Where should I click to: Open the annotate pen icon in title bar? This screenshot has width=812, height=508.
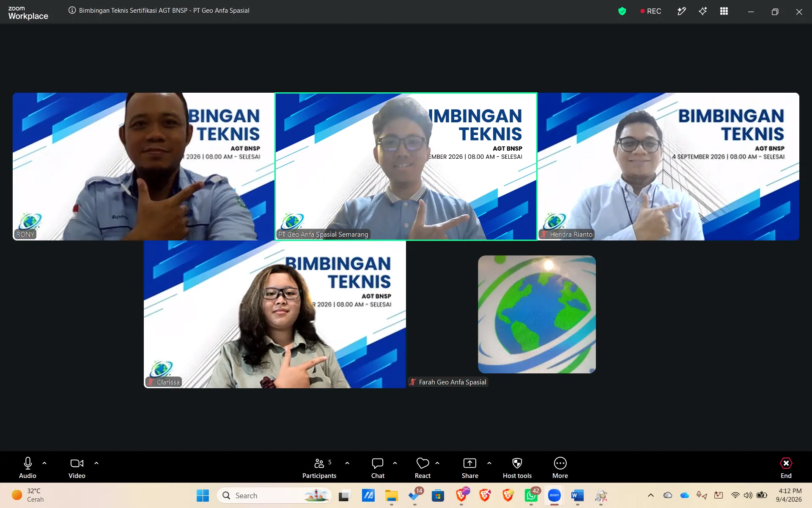[681, 11]
